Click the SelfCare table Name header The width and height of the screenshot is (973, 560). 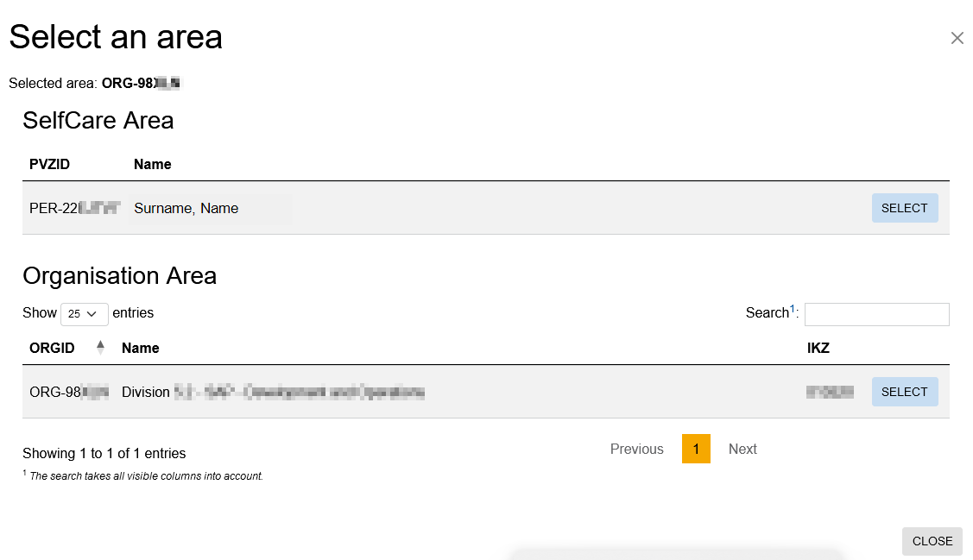tap(153, 164)
